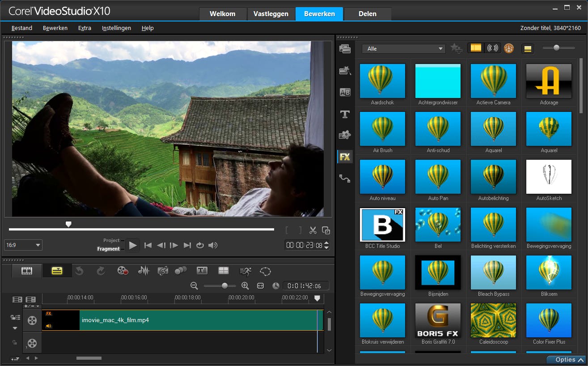
Task: Open the Alle filter category dropdown
Action: [x=404, y=49]
